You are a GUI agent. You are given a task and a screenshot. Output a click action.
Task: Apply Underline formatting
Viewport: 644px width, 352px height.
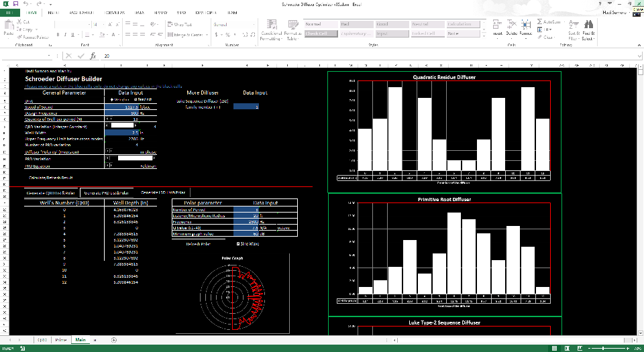(x=72, y=35)
